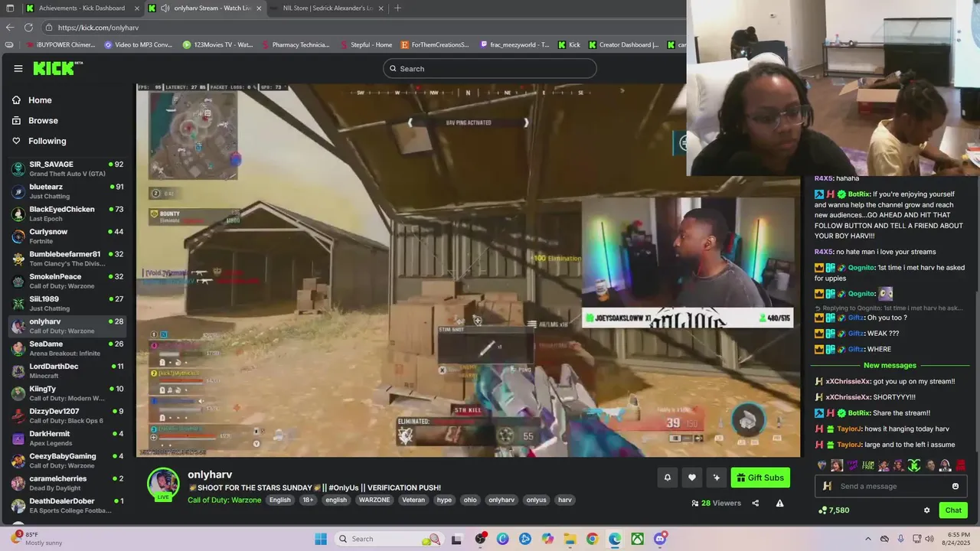Click the Veteran tag

point(413,500)
